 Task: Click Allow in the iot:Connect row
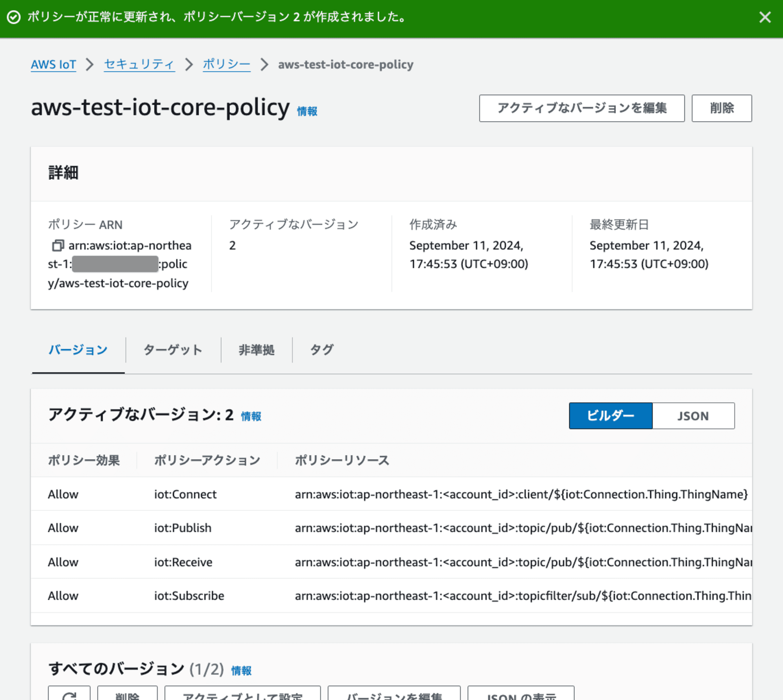(x=63, y=494)
